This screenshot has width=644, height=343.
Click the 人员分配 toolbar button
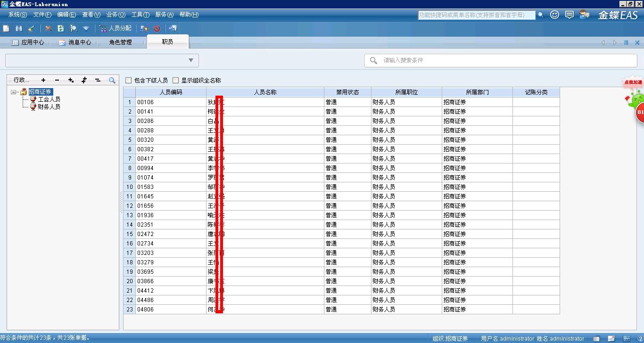coord(116,28)
